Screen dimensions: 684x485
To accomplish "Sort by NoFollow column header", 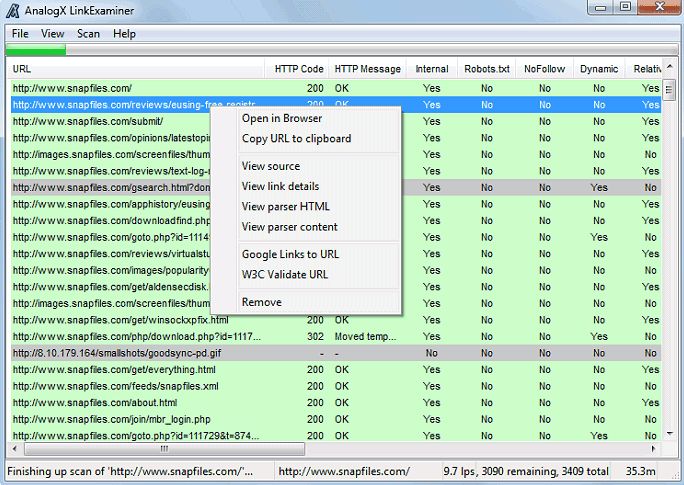I will (544, 69).
